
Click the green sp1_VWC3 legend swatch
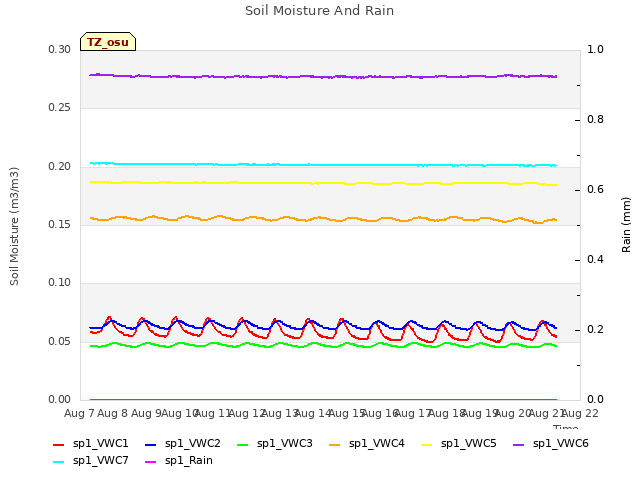point(242,444)
